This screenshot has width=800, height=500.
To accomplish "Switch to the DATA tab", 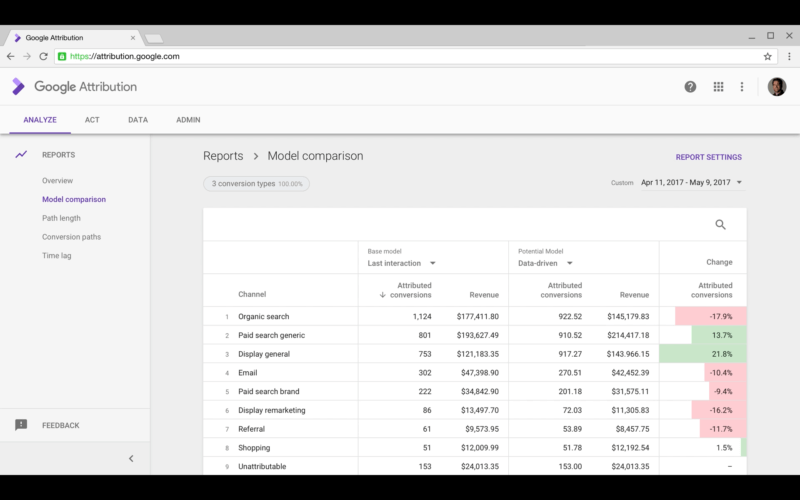I will [138, 120].
